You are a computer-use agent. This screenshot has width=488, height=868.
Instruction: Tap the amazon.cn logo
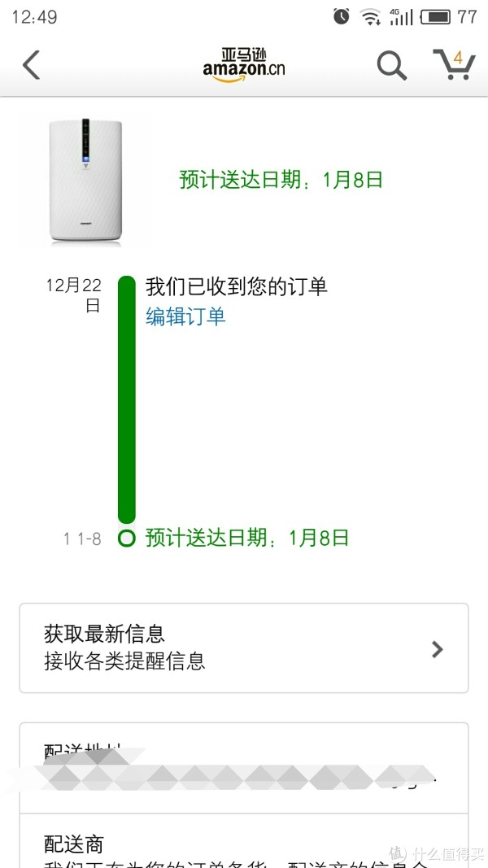(243, 65)
